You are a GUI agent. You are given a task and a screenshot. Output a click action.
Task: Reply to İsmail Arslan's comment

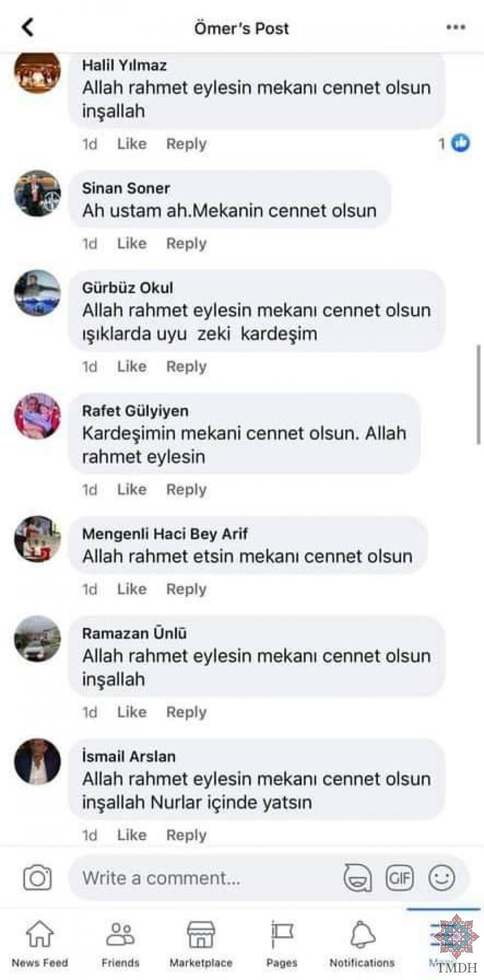click(x=186, y=835)
